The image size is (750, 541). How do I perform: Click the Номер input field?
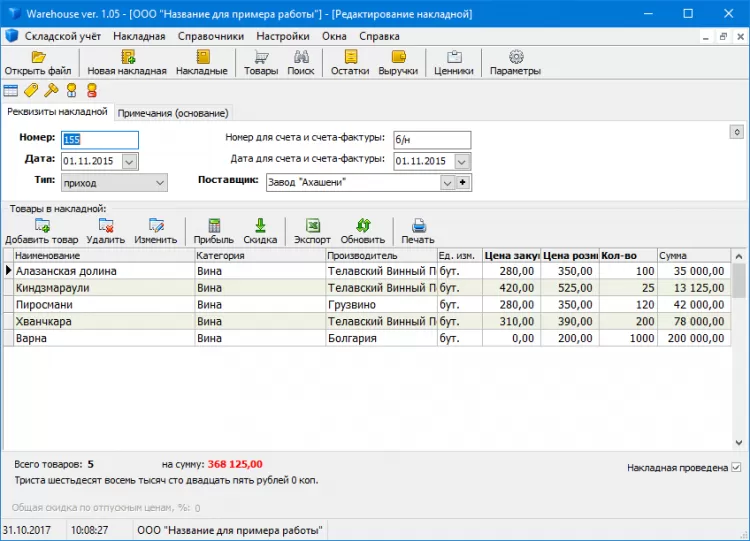click(x=100, y=140)
